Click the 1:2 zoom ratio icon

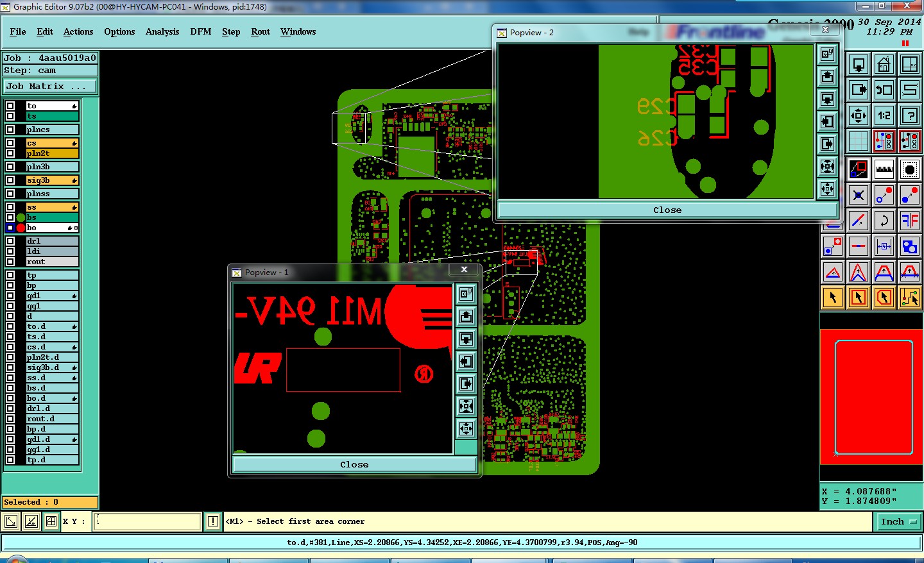(x=884, y=115)
